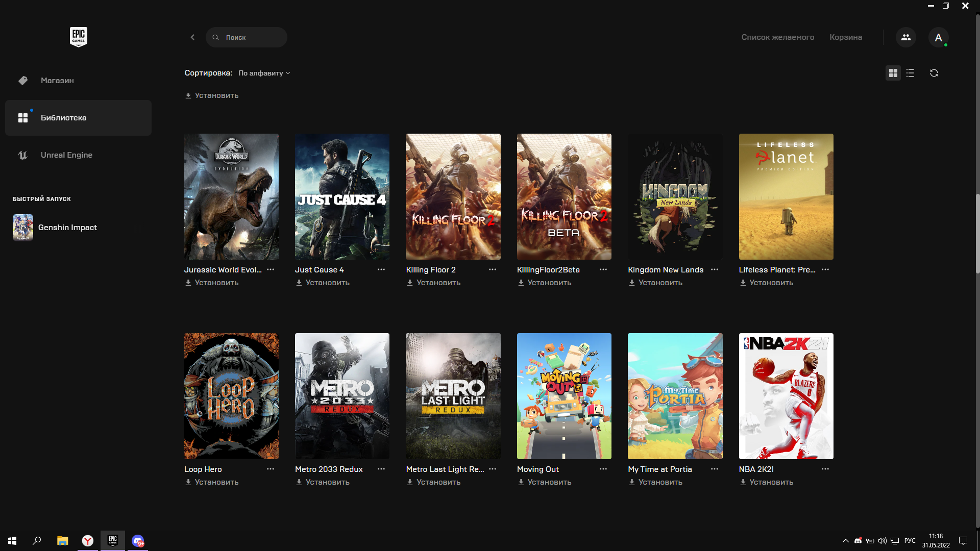Select the Killing Floor 2 Beta cover
The image size is (980, 551).
pyautogui.click(x=564, y=196)
